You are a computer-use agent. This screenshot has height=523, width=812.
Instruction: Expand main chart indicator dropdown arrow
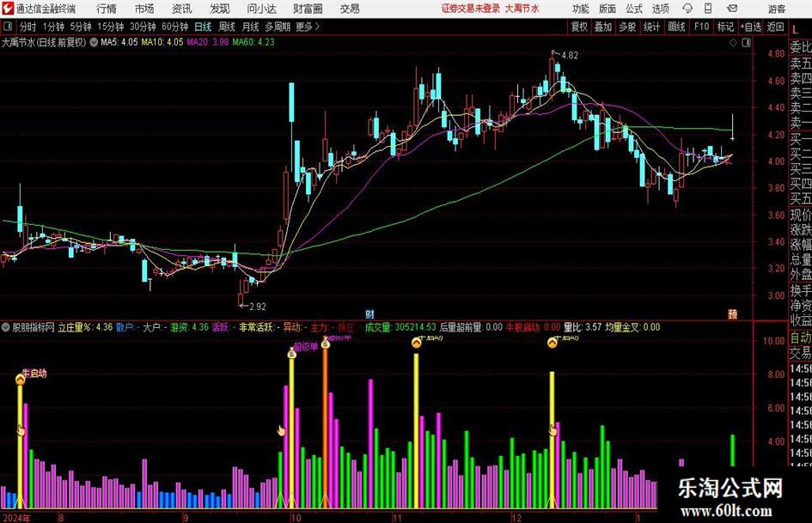click(x=94, y=42)
